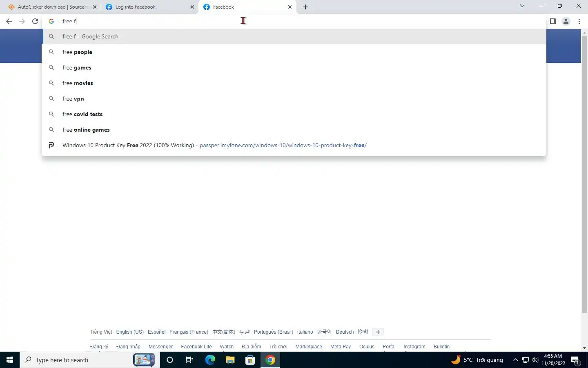Switch language to Español
The image size is (588, 368).
[x=157, y=332]
